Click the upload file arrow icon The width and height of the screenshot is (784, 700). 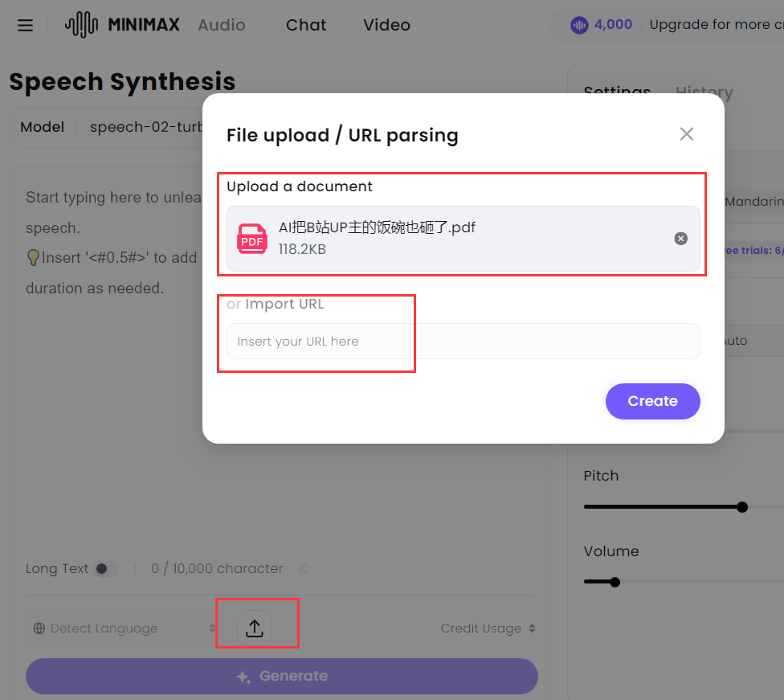(x=255, y=628)
